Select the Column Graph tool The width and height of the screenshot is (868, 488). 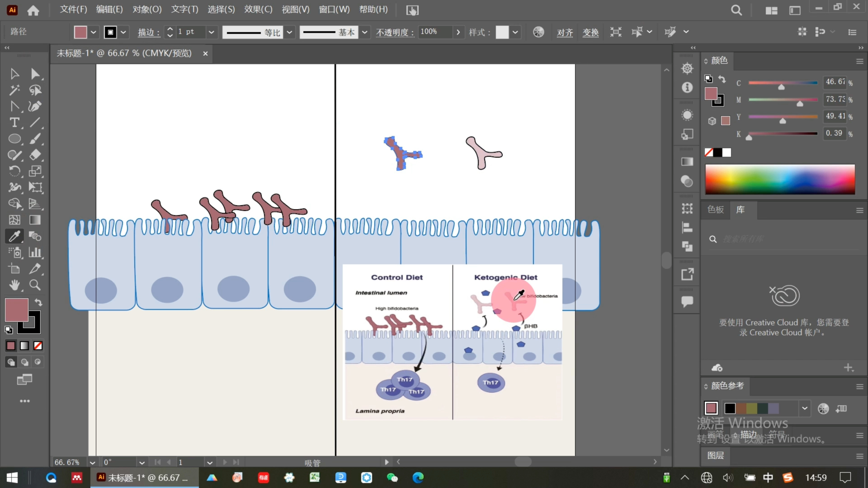pyautogui.click(x=35, y=253)
